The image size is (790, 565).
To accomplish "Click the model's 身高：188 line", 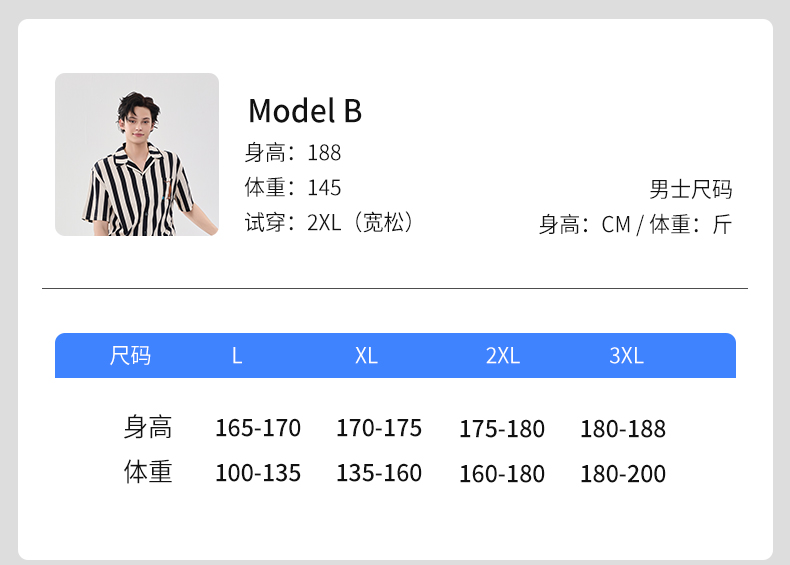I will pos(293,153).
